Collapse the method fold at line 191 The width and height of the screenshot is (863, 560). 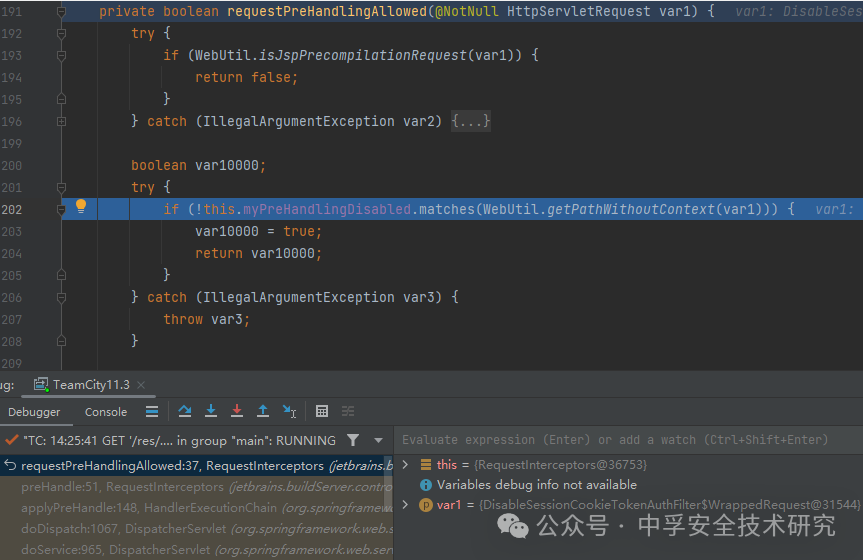pos(62,12)
